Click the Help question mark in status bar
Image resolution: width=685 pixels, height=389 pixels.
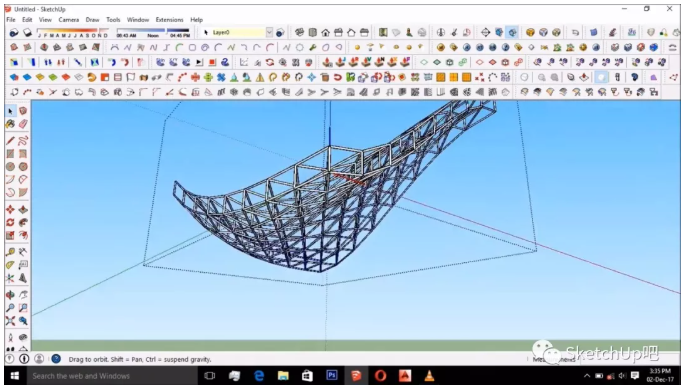tap(56, 359)
